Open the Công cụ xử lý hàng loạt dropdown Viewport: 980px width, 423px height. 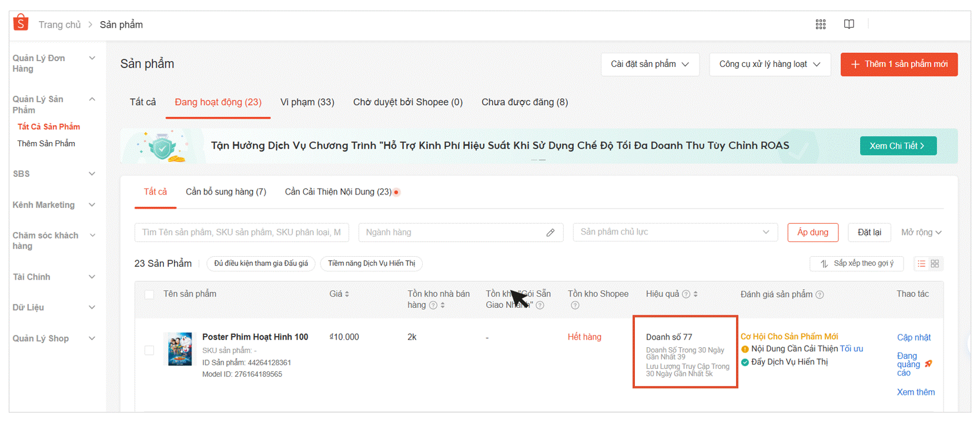tap(770, 64)
